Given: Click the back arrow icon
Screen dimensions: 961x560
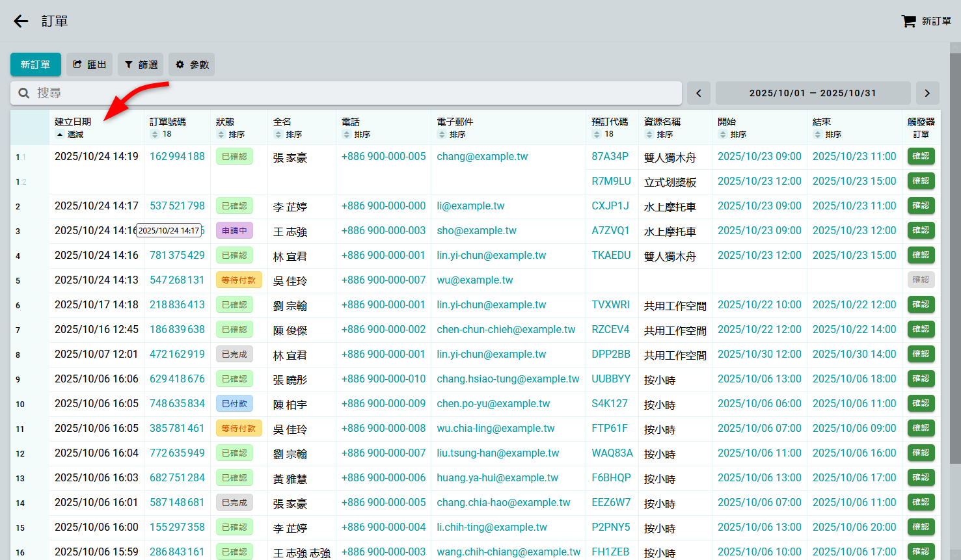Looking at the screenshot, I should click(21, 21).
